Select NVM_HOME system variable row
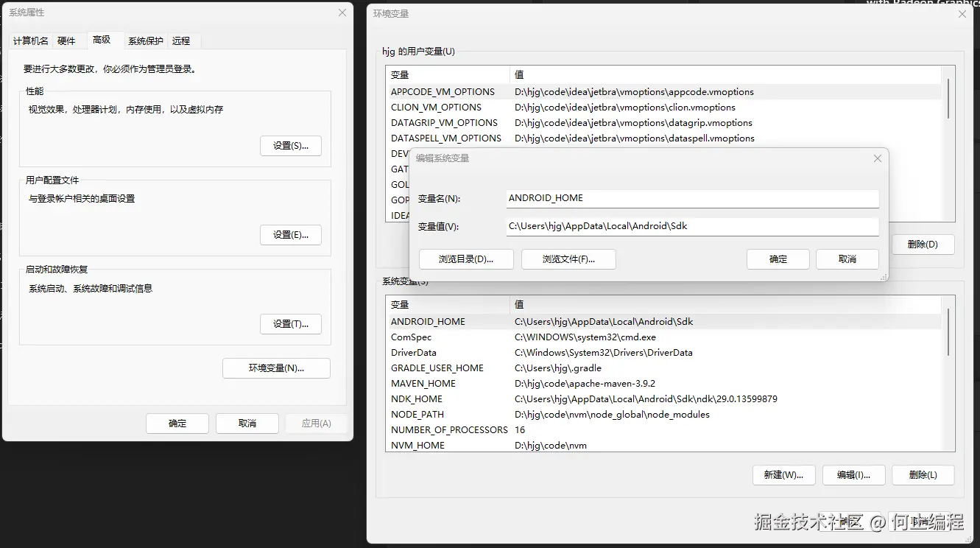This screenshot has width=980, height=548. pos(663,446)
